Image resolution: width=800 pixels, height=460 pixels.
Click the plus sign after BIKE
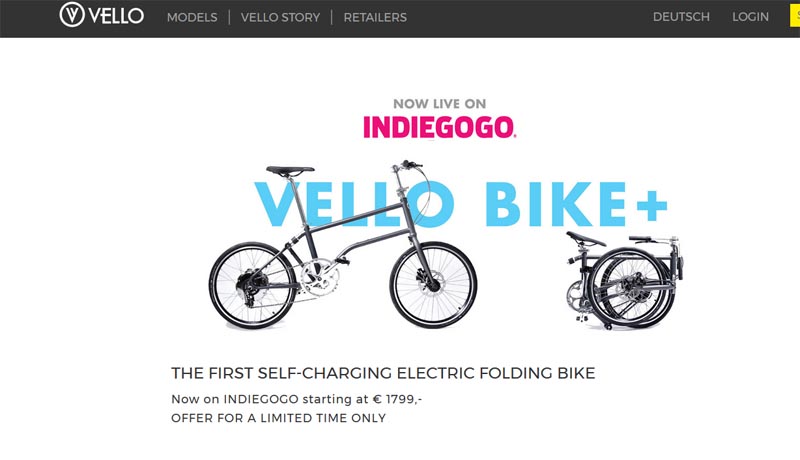(651, 206)
